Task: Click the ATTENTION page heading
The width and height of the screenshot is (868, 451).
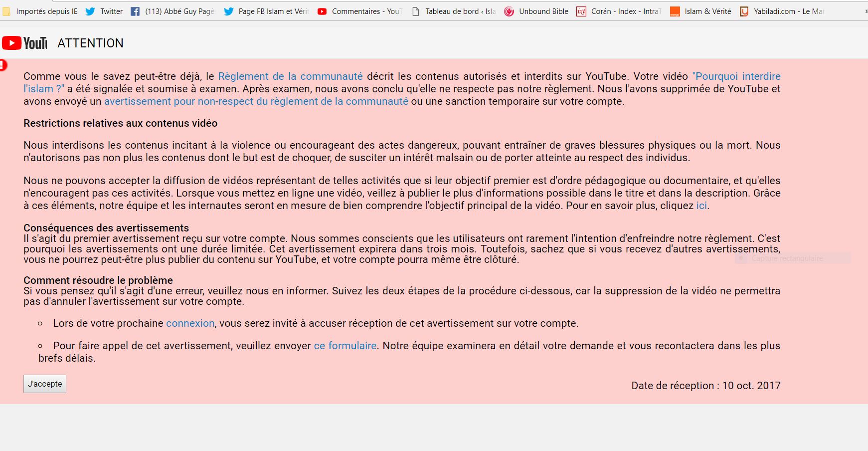Action: click(x=90, y=43)
